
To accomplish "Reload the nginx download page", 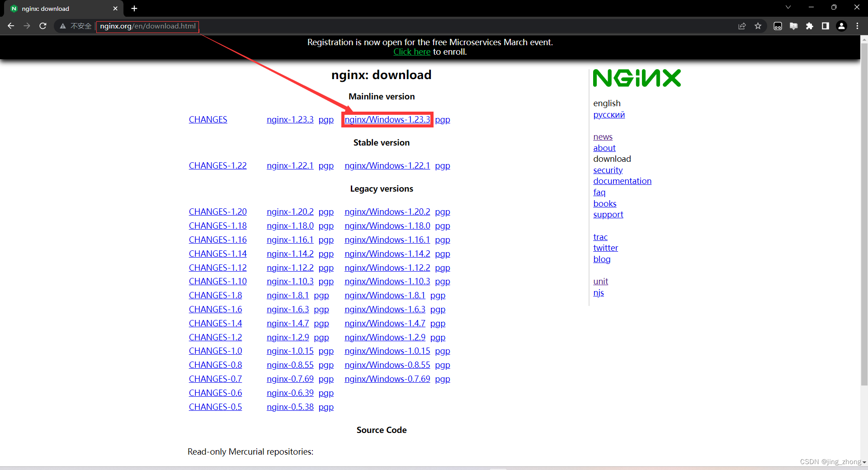I will click(43, 26).
